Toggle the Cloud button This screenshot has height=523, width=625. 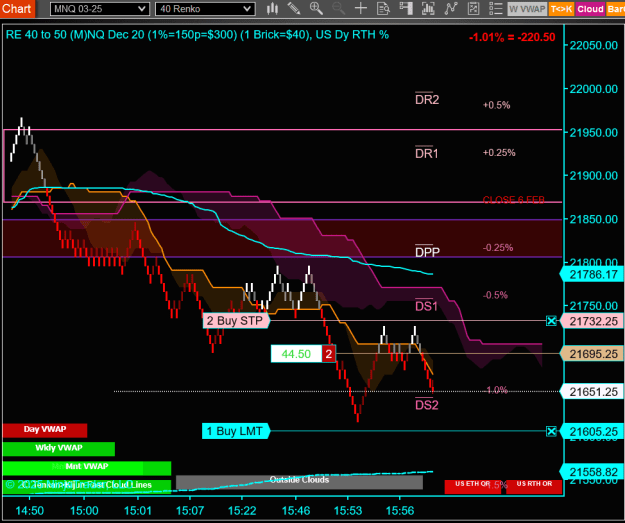[x=590, y=9]
